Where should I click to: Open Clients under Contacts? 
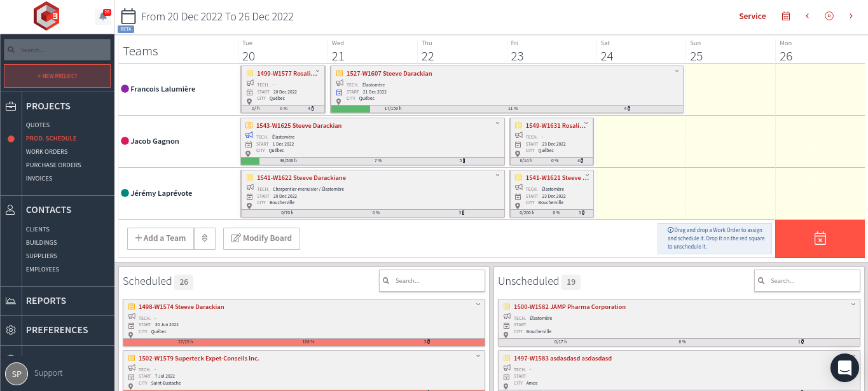38,230
